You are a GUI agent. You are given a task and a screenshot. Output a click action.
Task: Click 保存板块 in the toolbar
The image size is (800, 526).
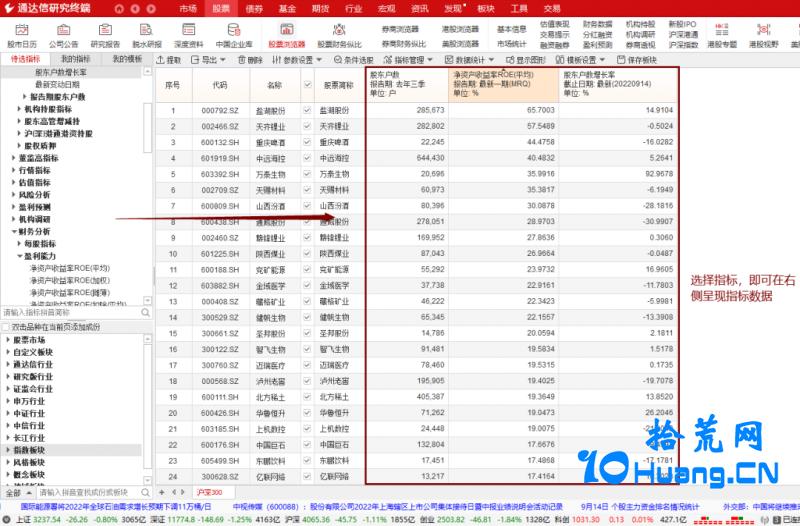(637, 60)
